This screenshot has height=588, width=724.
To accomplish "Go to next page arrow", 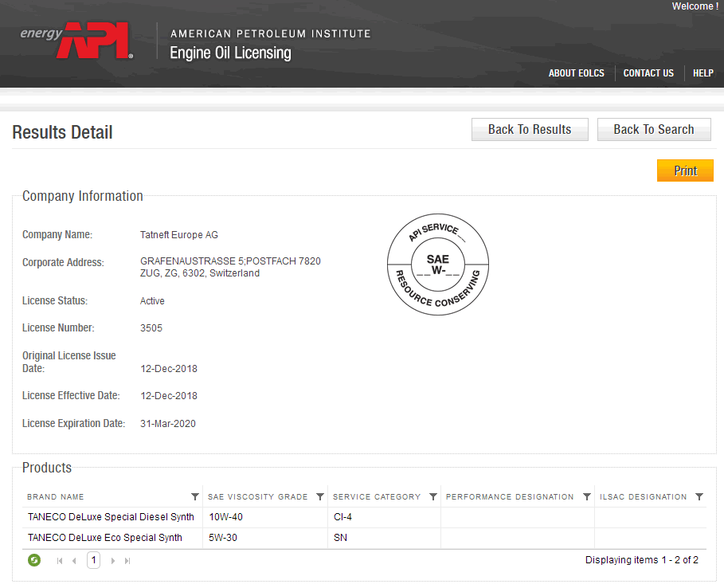I will pos(112,561).
